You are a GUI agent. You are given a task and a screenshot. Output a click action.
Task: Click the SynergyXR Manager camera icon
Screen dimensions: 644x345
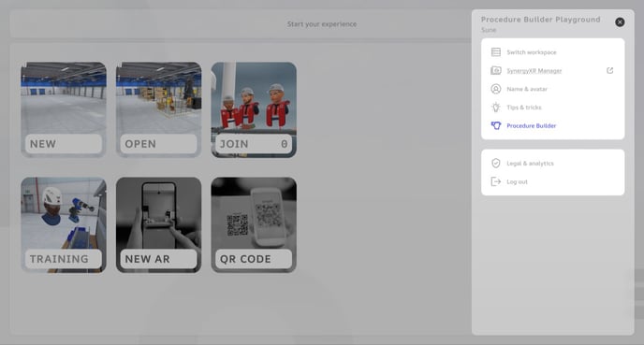(x=496, y=70)
